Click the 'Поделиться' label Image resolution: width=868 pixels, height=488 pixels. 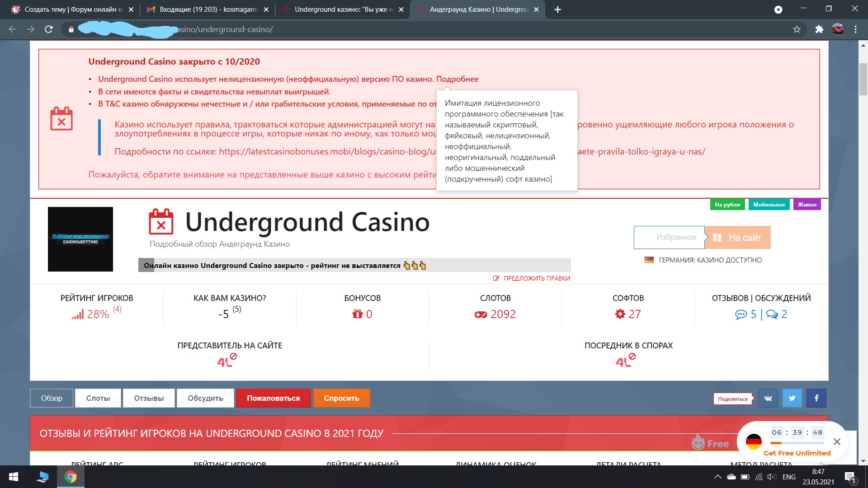[x=733, y=399]
